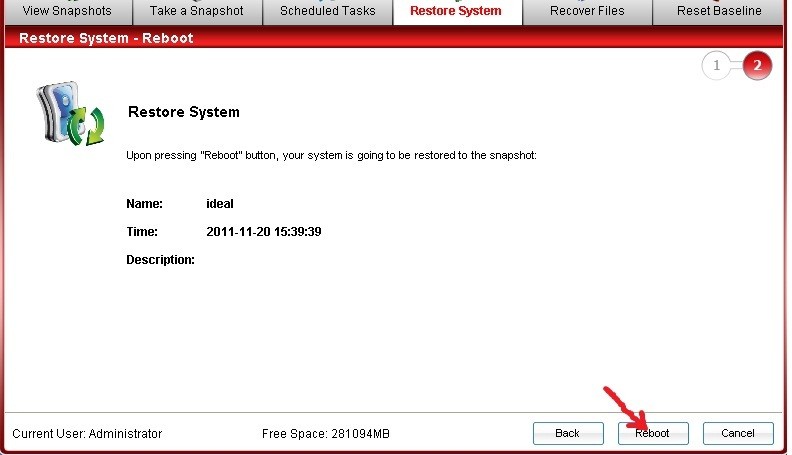Click the "Upon pressing Reboot" instruction text
The image size is (792, 455).
[331, 156]
